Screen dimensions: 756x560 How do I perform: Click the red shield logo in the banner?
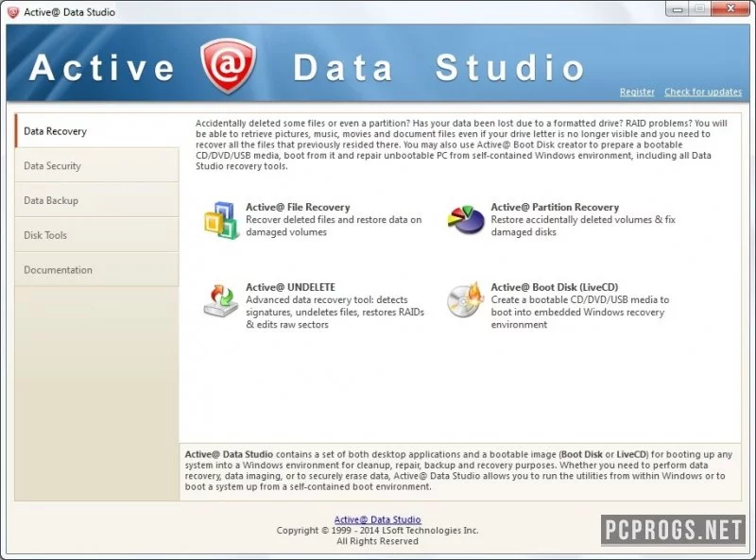click(x=228, y=66)
